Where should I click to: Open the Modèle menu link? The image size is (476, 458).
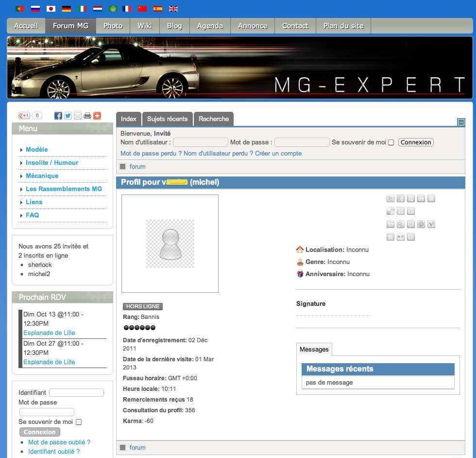[x=37, y=150]
